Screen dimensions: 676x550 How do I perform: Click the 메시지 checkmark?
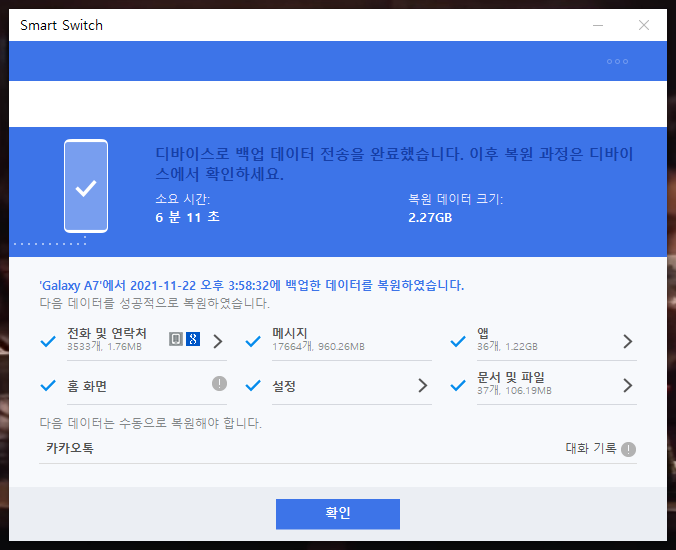253,342
